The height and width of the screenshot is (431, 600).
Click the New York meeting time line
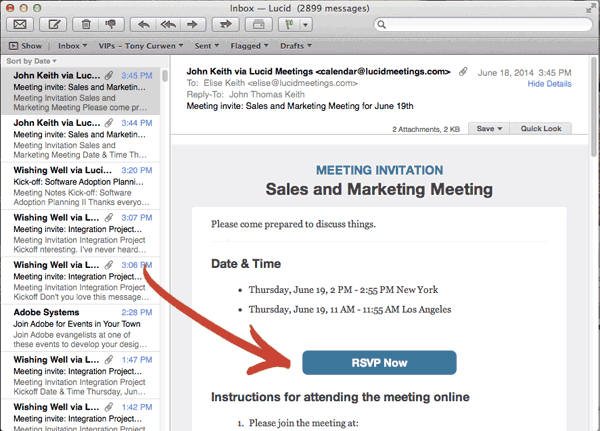coord(343,290)
